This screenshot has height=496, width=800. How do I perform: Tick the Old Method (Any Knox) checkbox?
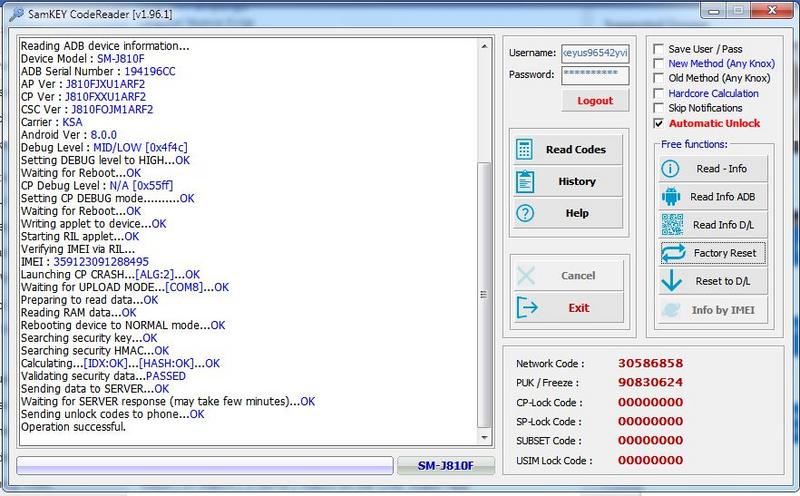point(659,78)
